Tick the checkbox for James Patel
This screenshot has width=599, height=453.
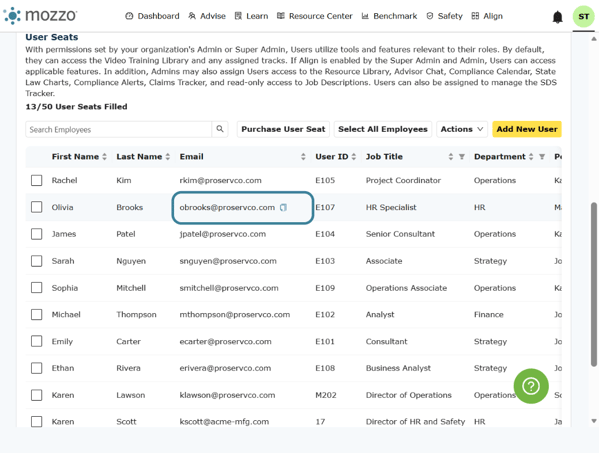pyautogui.click(x=37, y=234)
